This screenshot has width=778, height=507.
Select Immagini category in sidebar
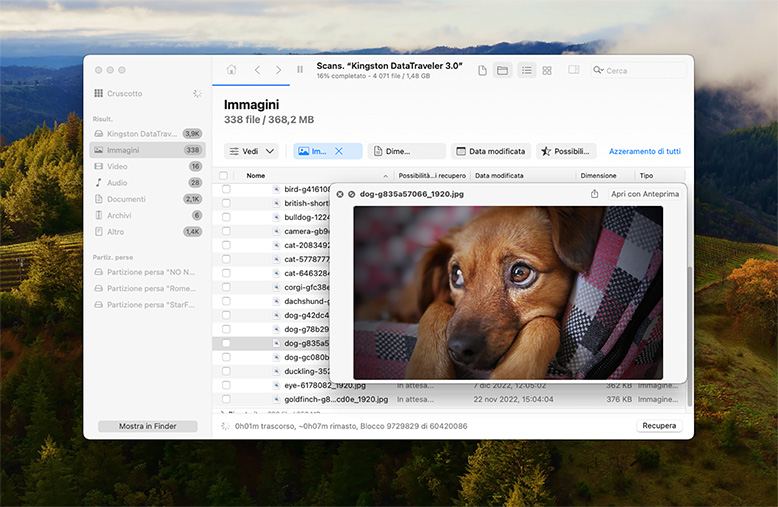coord(147,150)
